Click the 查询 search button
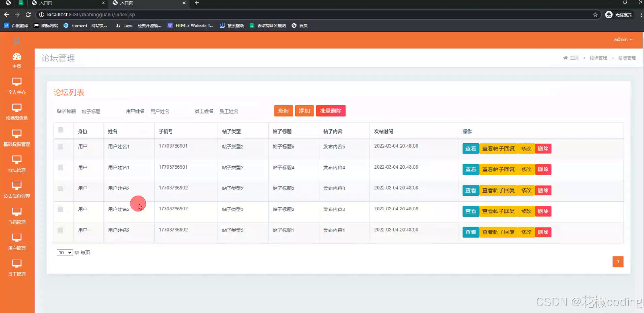This screenshot has width=644, height=313. coord(283,111)
